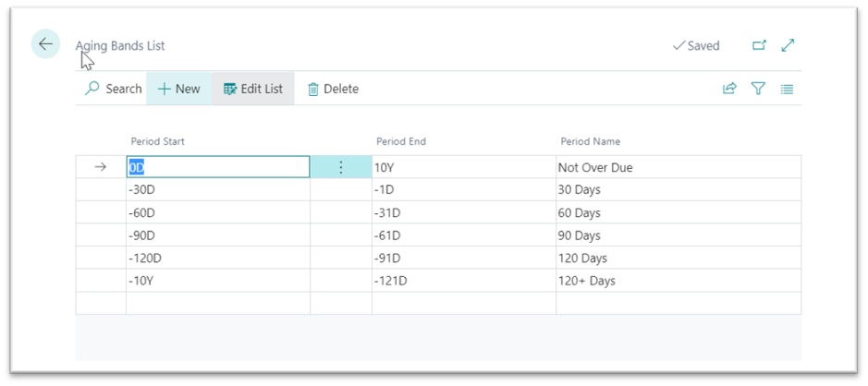Create a New aging band
Screen dimensions: 868x386
178,89
